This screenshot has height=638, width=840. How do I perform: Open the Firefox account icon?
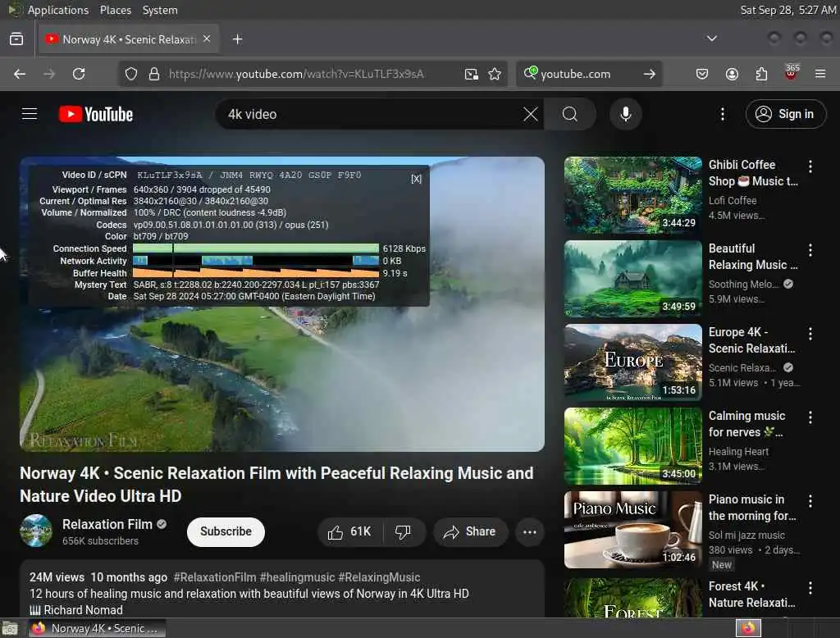(732, 74)
